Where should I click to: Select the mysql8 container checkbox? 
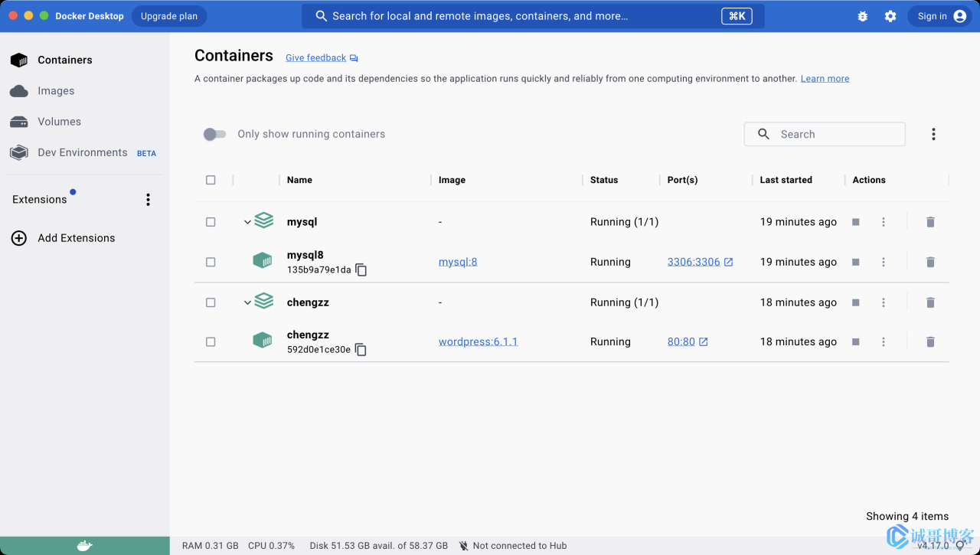(211, 262)
